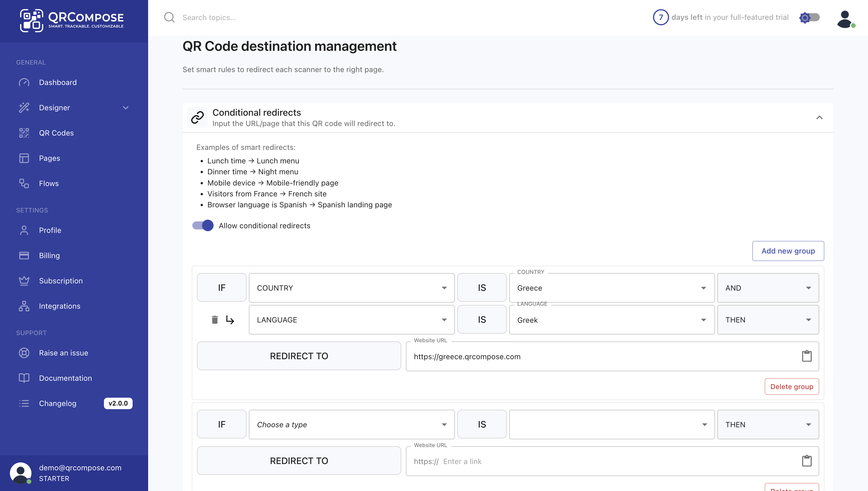Screen dimensions: 868x491
Task: Flip the switch next to the gear icon
Action: [x=814, y=18]
